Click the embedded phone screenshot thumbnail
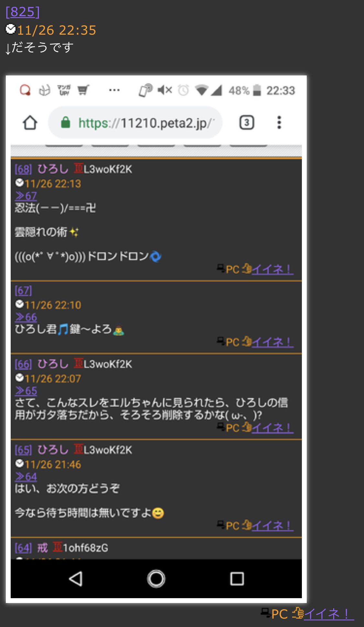364x627 pixels. (x=156, y=339)
